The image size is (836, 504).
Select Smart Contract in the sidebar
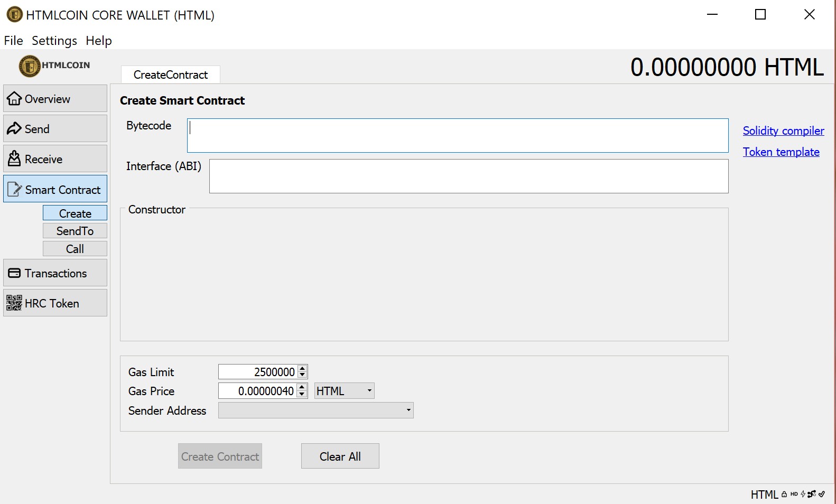[55, 189]
